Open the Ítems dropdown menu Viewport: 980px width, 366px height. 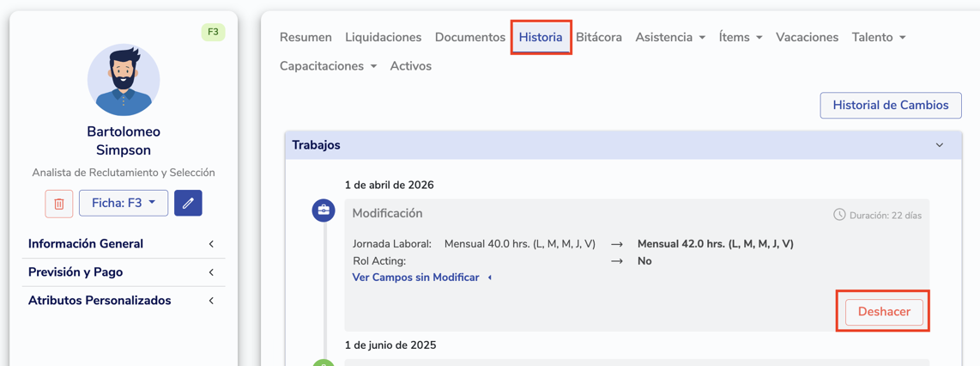click(x=740, y=37)
